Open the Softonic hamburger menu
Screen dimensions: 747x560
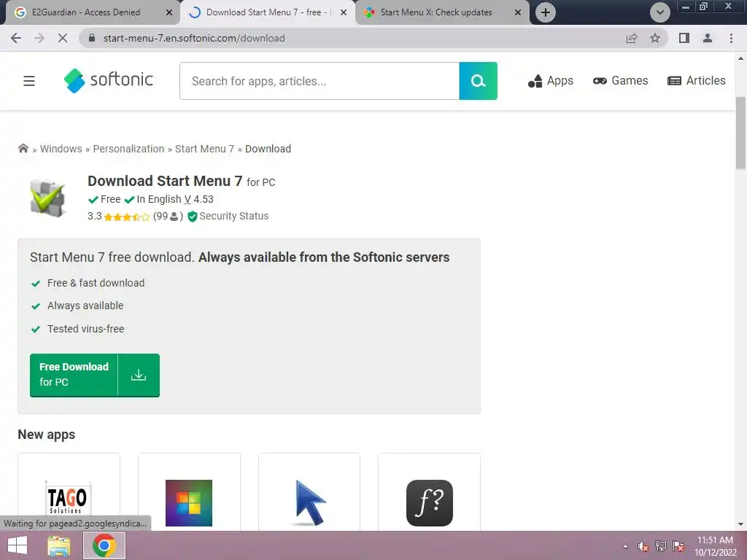[x=29, y=81]
